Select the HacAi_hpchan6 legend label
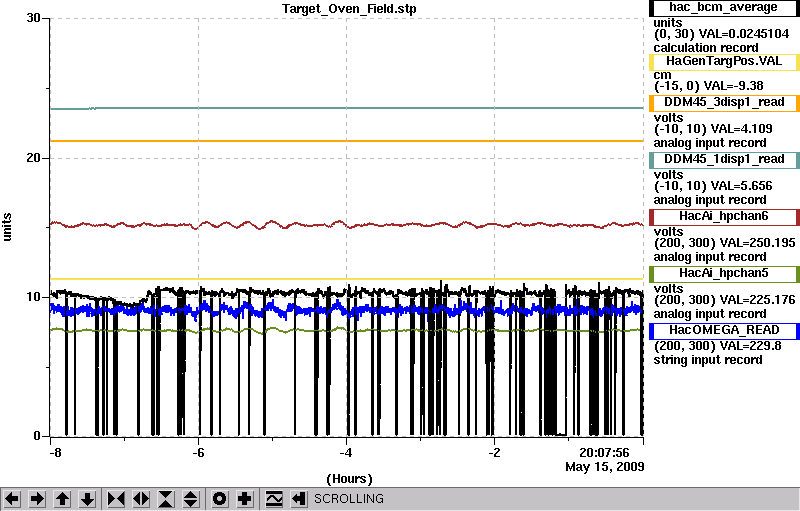 click(724, 217)
